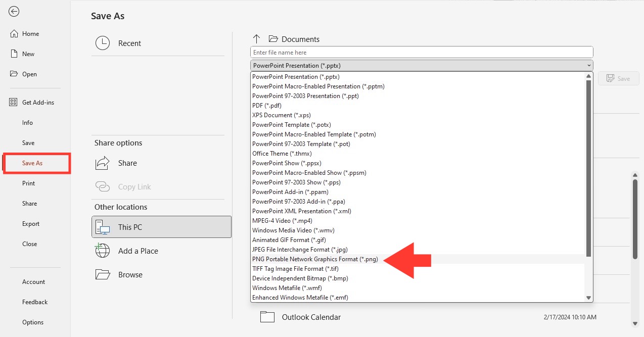Screen dimensions: 644x337
Task: Click the Browse folder icon
Action: click(x=103, y=274)
